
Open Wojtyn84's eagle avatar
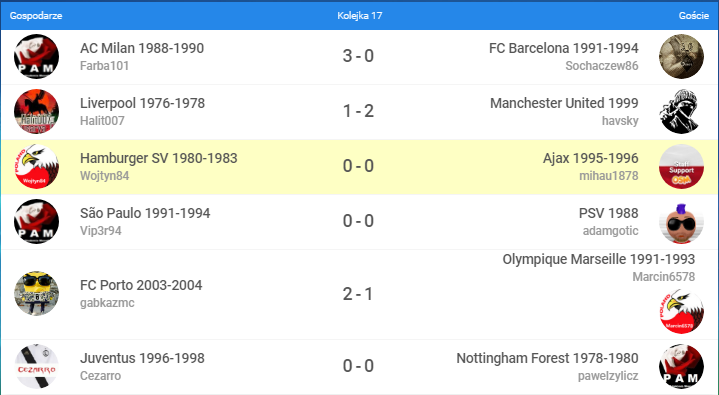[x=36, y=167]
